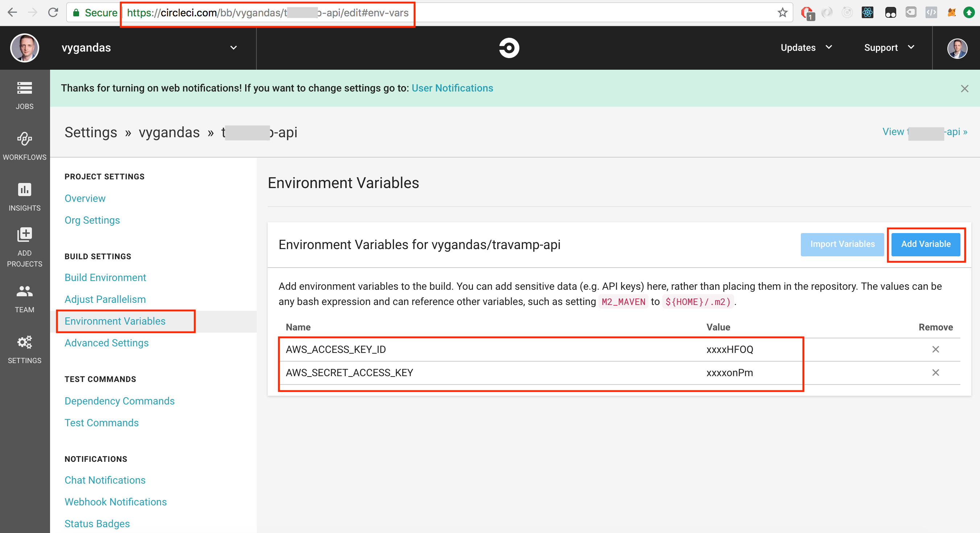Remove the AWS_ACCESS_KEY_ID variable

click(935, 349)
